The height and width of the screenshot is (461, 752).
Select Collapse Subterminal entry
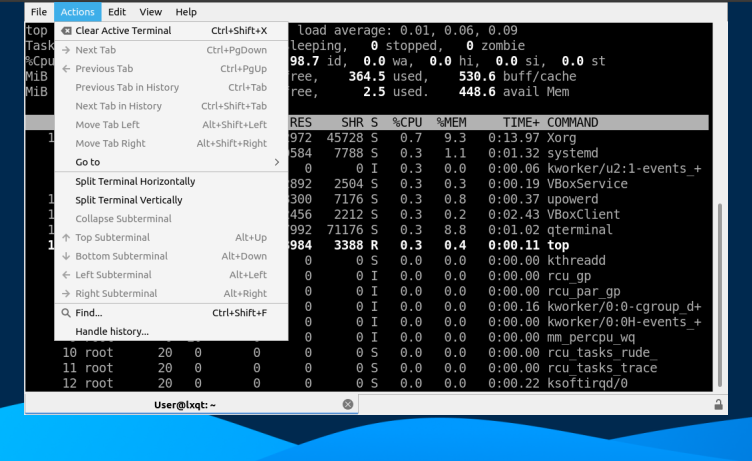pos(123,219)
